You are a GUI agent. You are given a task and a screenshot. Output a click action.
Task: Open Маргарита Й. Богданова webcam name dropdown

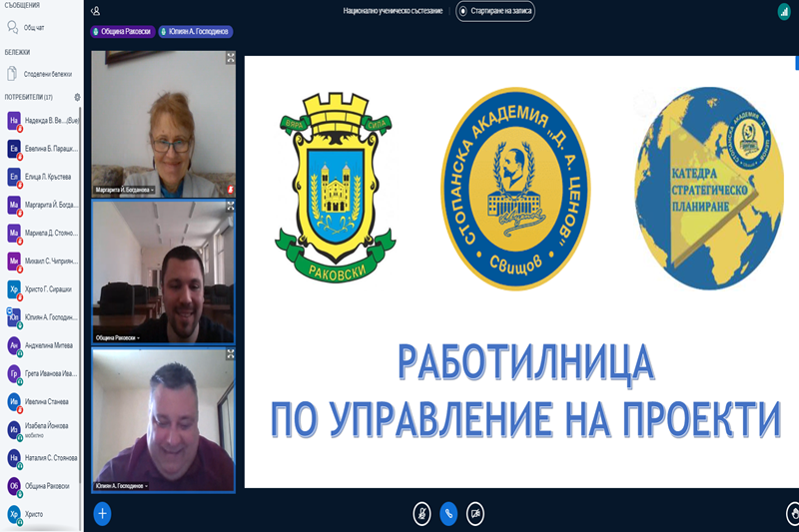pyautogui.click(x=124, y=190)
